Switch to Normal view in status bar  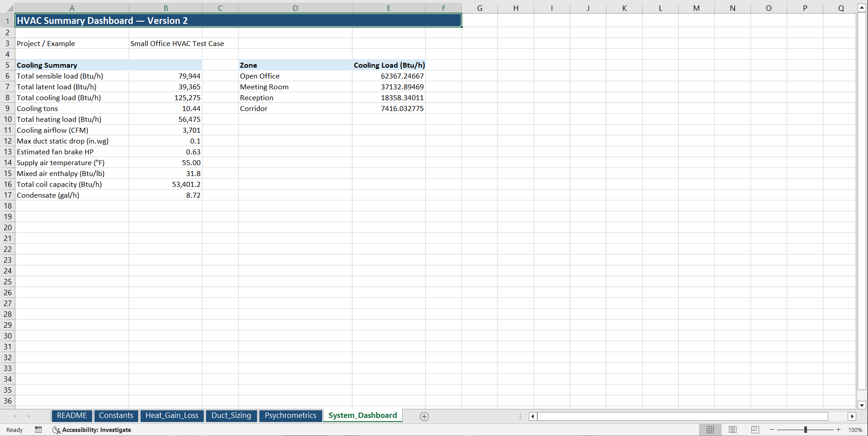point(710,430)
